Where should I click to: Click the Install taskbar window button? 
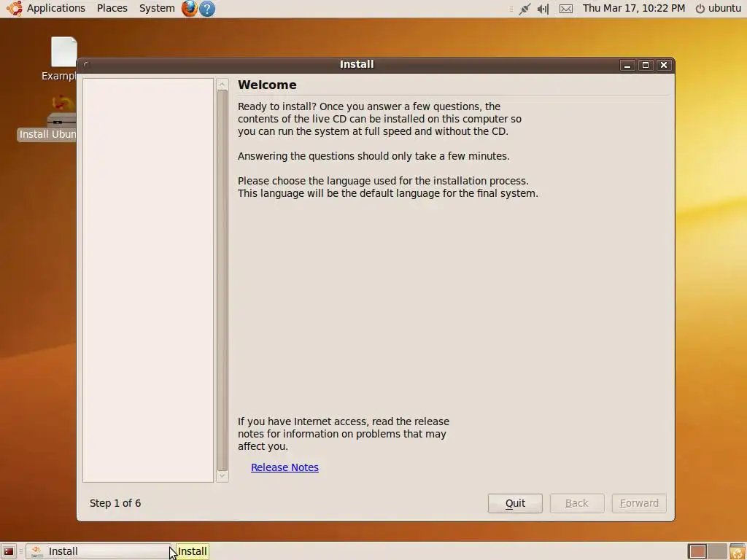click(x=98, y=551)
